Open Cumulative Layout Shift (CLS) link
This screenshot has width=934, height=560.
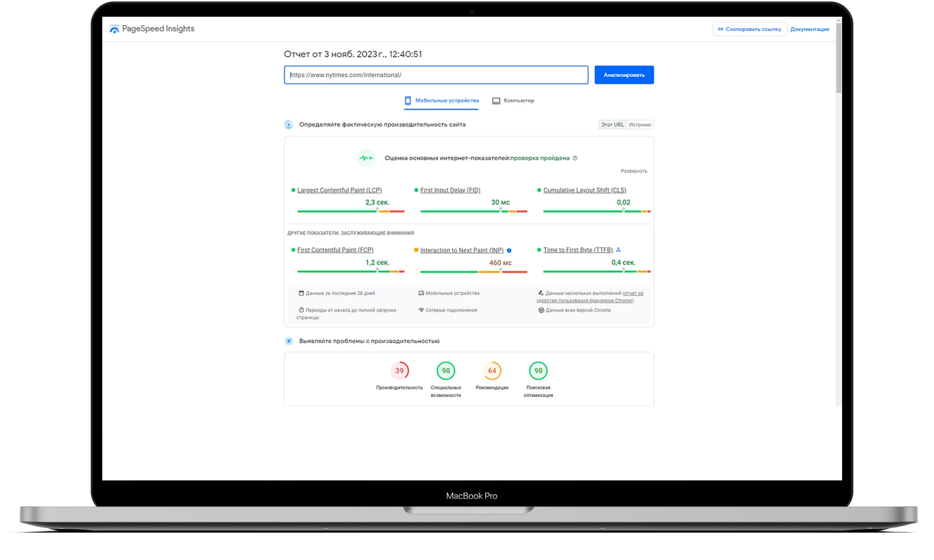[x=584, y=190]
